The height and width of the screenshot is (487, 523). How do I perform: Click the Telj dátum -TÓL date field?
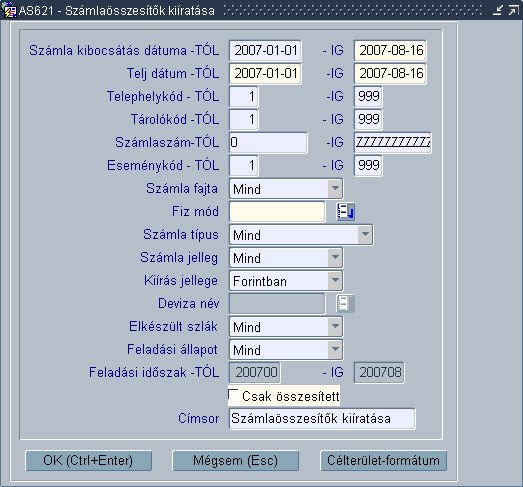coord(265,73)
